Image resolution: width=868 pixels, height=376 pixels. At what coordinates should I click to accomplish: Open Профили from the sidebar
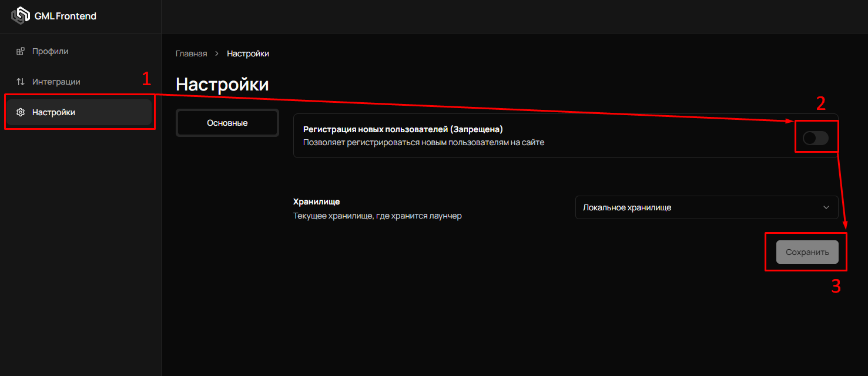pos(52,51)
